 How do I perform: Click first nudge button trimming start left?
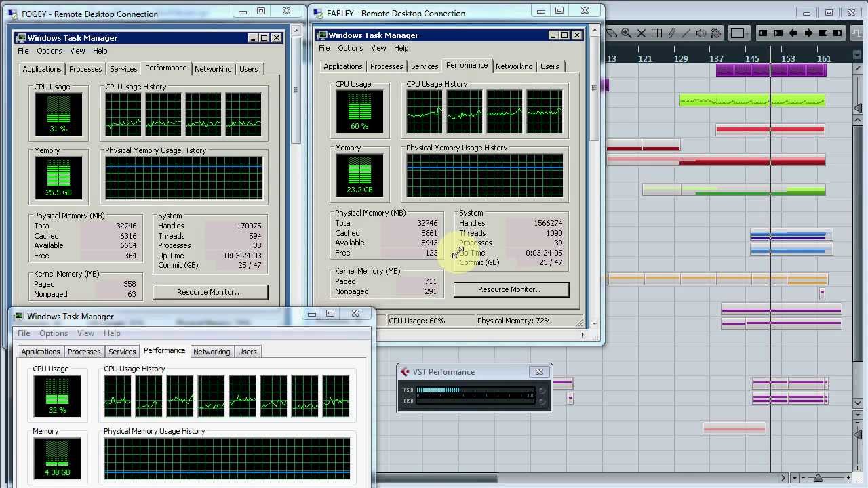click(763, 33)
